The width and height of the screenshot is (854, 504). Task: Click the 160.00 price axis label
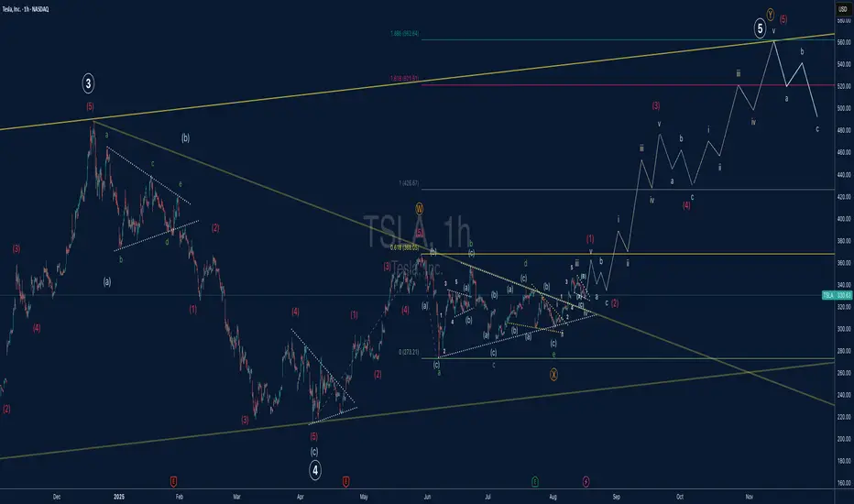844,483
